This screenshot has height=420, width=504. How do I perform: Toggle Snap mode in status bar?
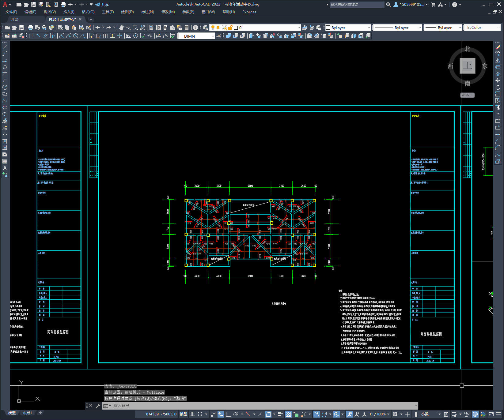200,414
